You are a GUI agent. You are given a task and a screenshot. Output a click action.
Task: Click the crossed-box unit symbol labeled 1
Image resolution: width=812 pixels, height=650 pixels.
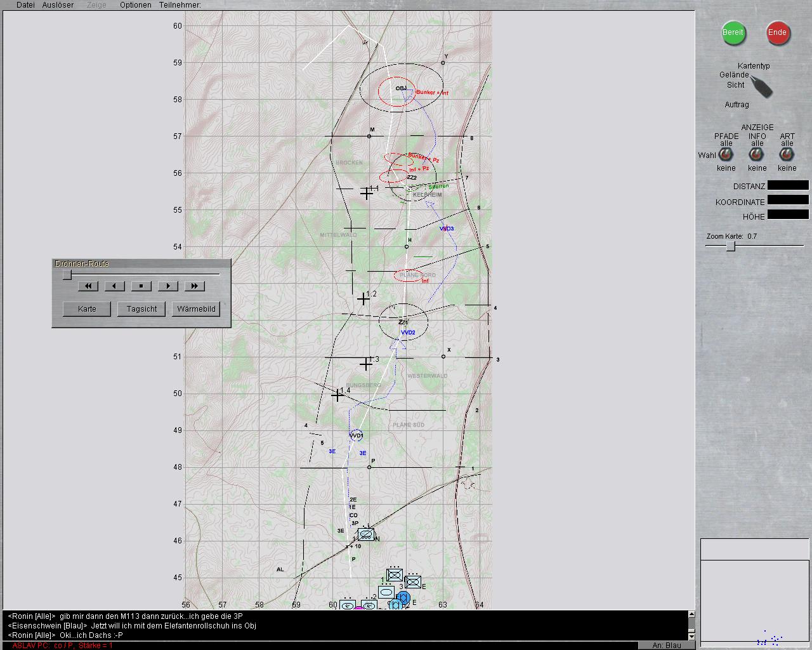(395, 575)
